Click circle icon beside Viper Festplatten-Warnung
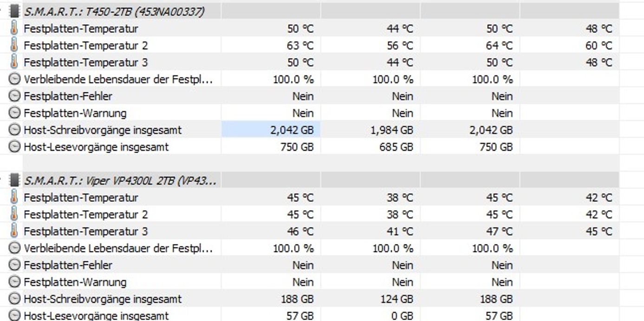Viewport: 644px width, 321px height. pos(15,282)
